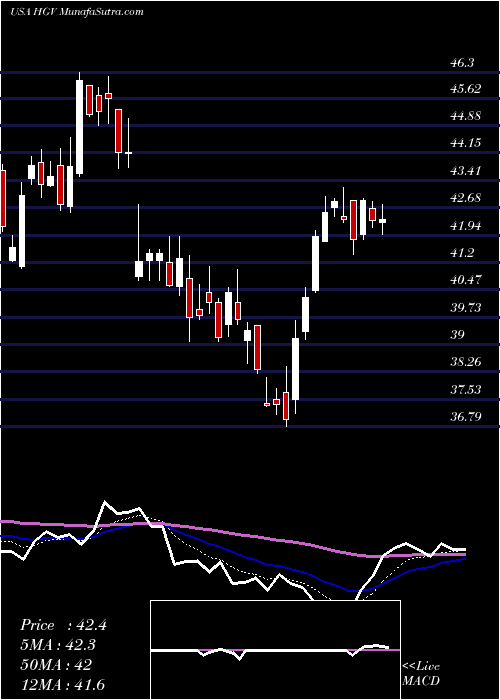Click the 41.94 price axis label
The image size is (500, 700).
pyautogui.click(x=466, y=226)
